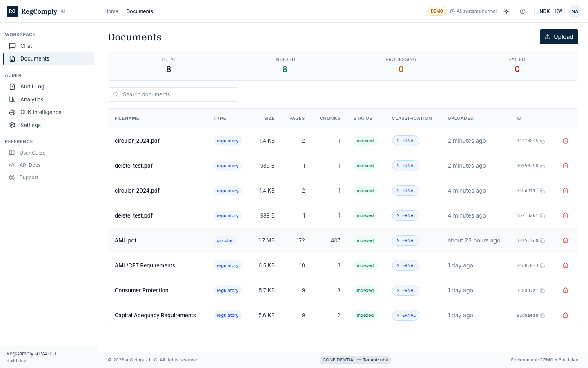The image size is (588, 368).
Task: Copy document ID 74bd211f
Action: coord(542,191)
